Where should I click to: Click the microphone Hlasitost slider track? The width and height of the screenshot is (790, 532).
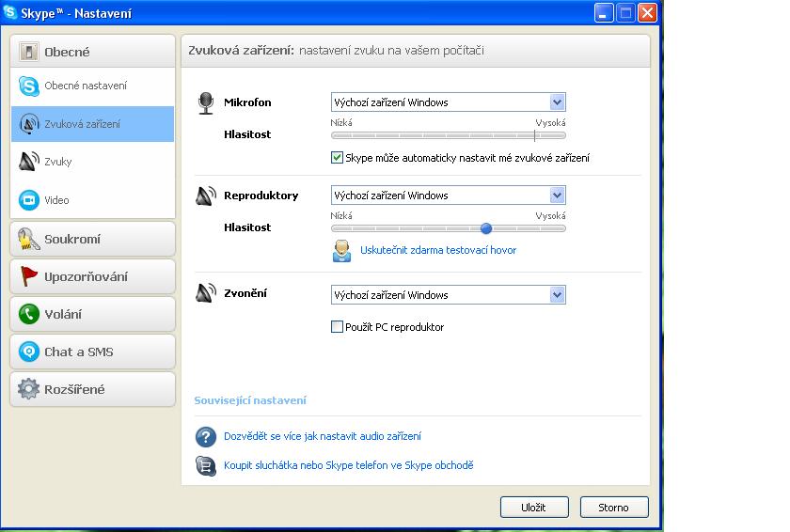pyautogui.click(x=449, y=135)
